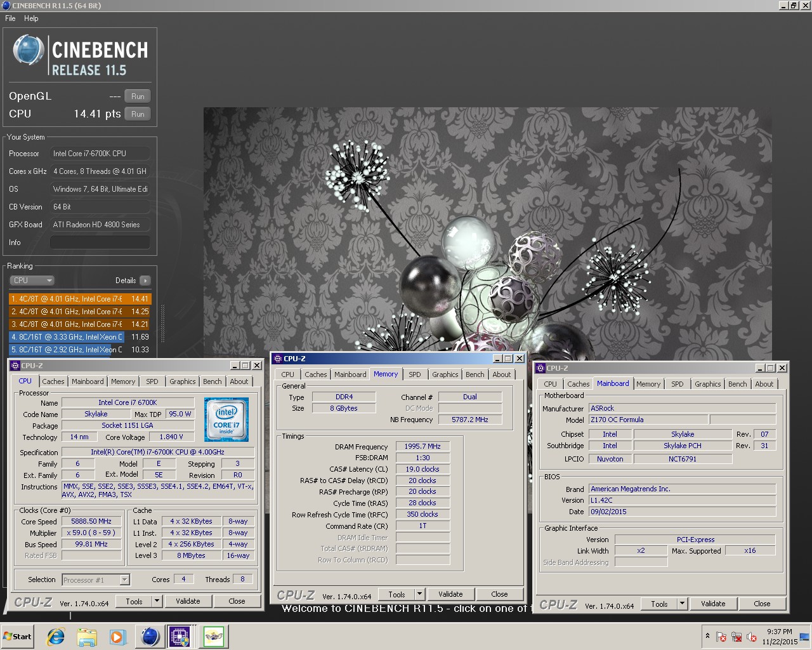Open Tools dropdown arrow in left CPU-Z window
The height and width of the screenshot is (650, 812).
click(x=157, y=601)
